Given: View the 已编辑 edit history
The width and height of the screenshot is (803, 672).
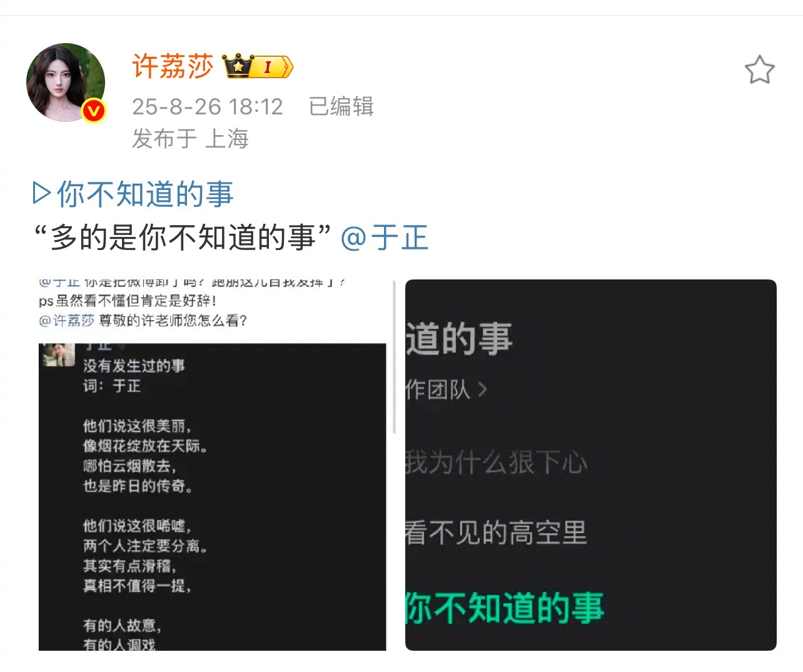Looking at the screenshot, I should point(341,106).
